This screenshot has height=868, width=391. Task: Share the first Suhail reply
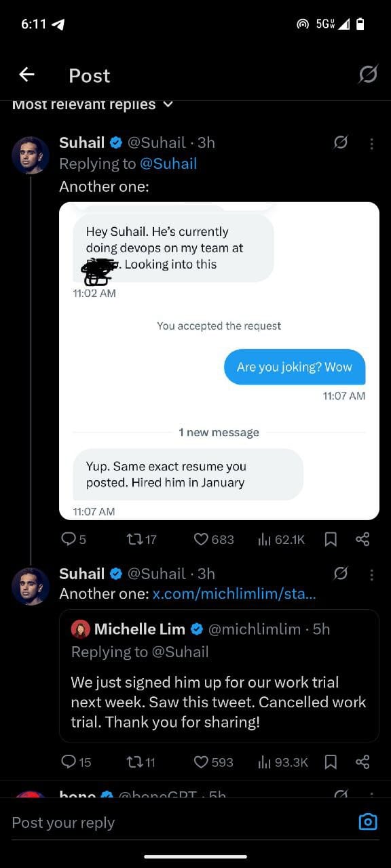pyautogui.click(x=362, y=539)
